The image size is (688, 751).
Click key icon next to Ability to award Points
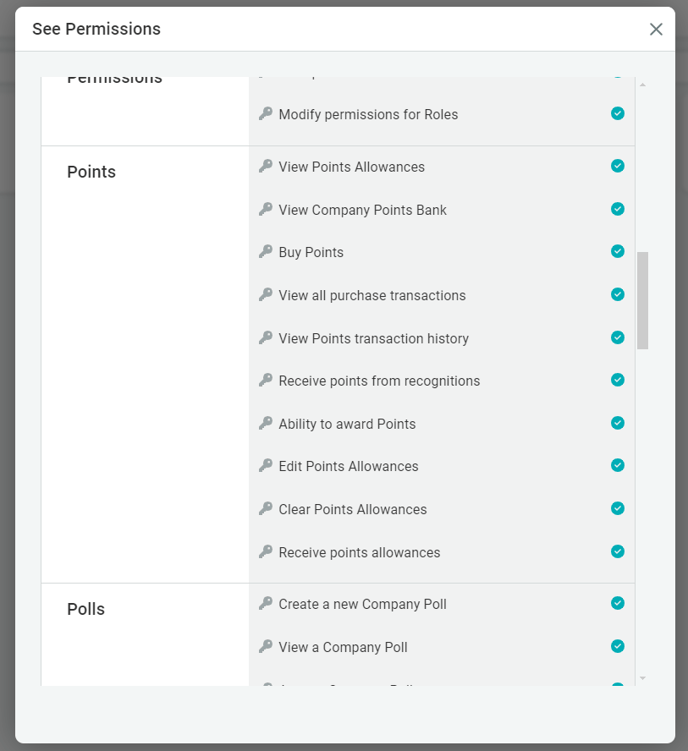[x=265, y=423]
